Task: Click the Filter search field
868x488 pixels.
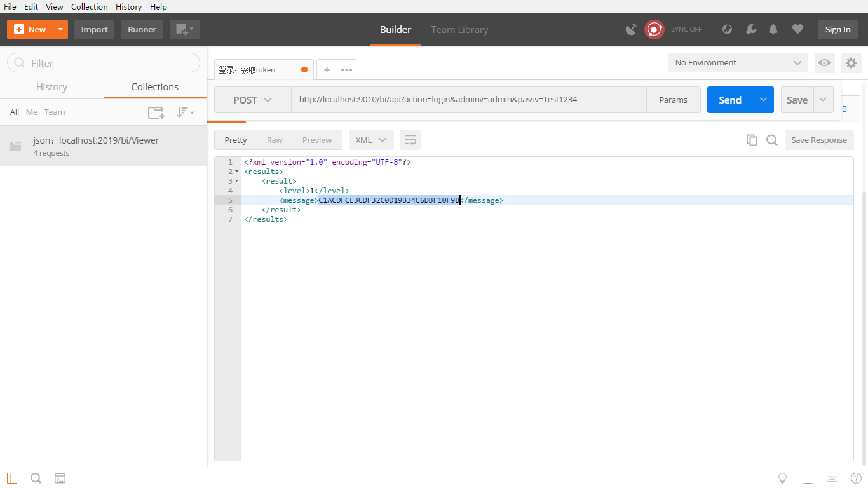Action: click(104, 63)
